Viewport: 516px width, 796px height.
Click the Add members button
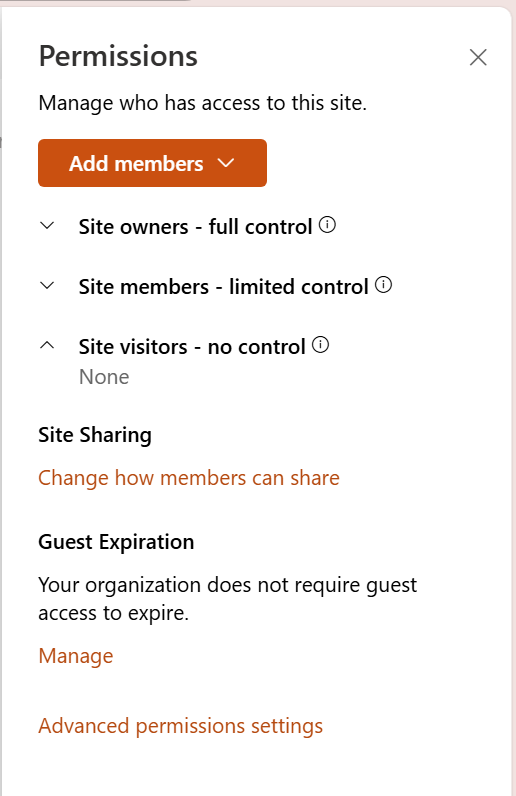(x=152, y=163)
